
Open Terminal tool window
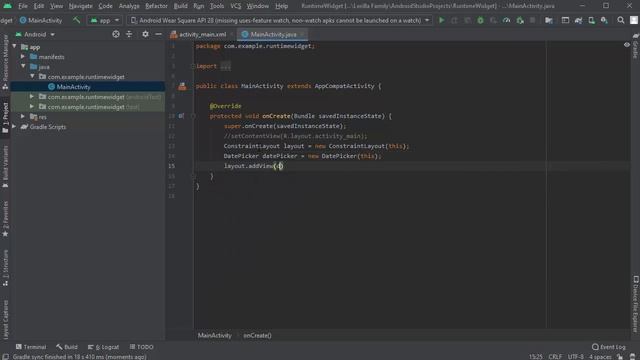click(x=31, y=347)
